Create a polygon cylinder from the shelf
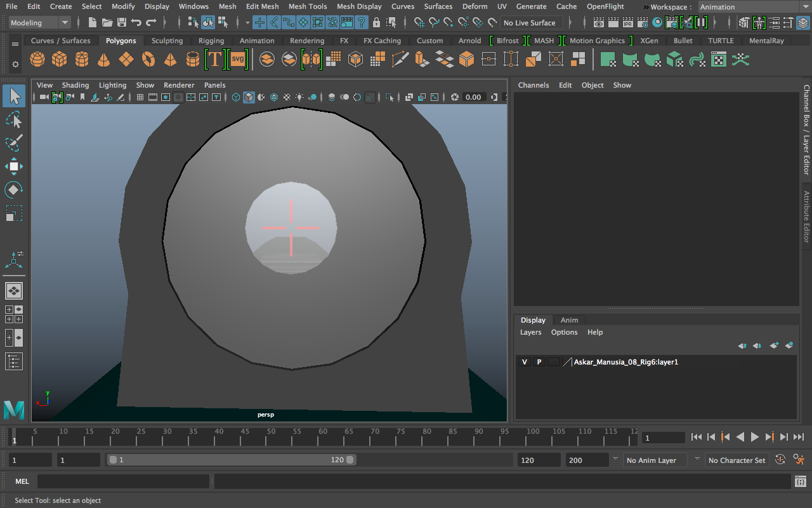The height and width of the screenshot is (508, 812). 82,60
